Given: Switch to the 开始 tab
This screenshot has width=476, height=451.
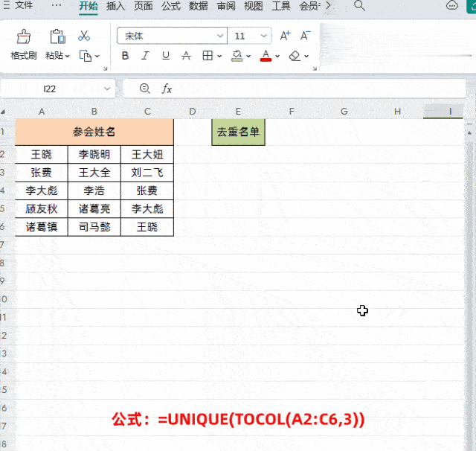Looking at the screenshot, I should (89, 6).
